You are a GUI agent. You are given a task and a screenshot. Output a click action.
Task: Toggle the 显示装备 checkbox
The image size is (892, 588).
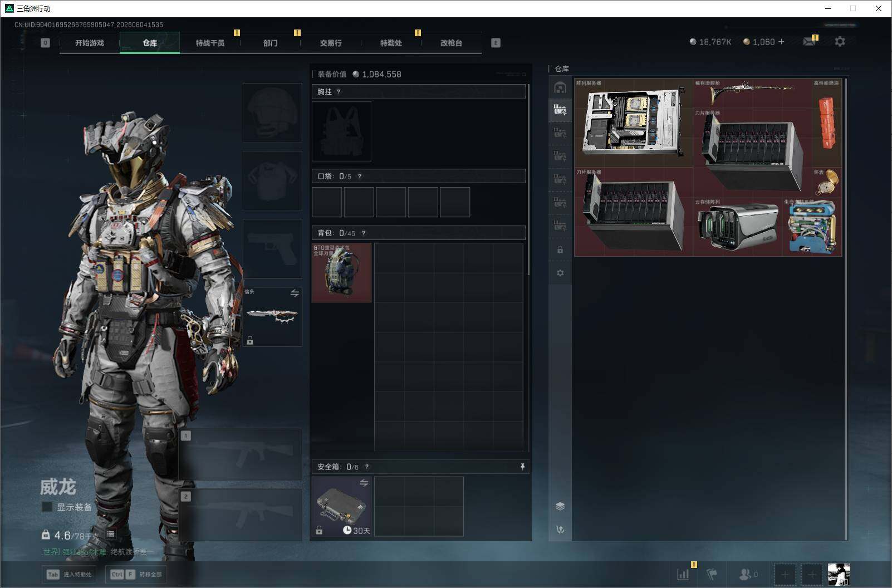[x=47, y=507]
